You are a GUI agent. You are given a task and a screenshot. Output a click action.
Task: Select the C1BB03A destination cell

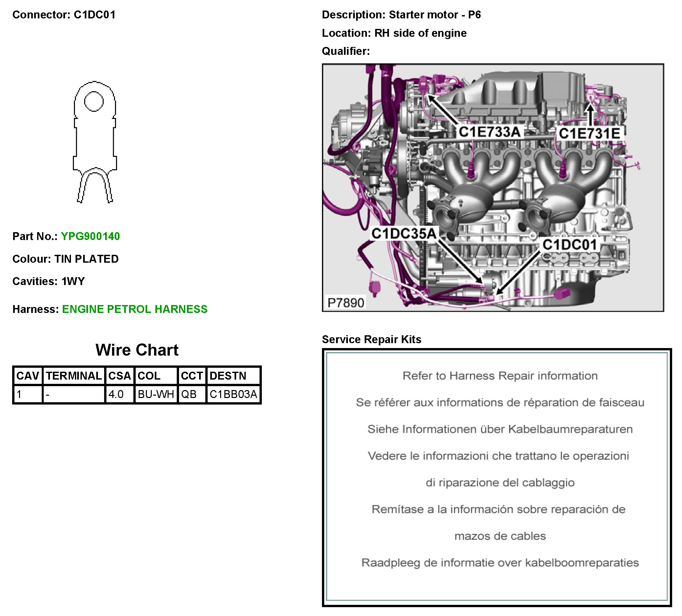tap(233, 394)
